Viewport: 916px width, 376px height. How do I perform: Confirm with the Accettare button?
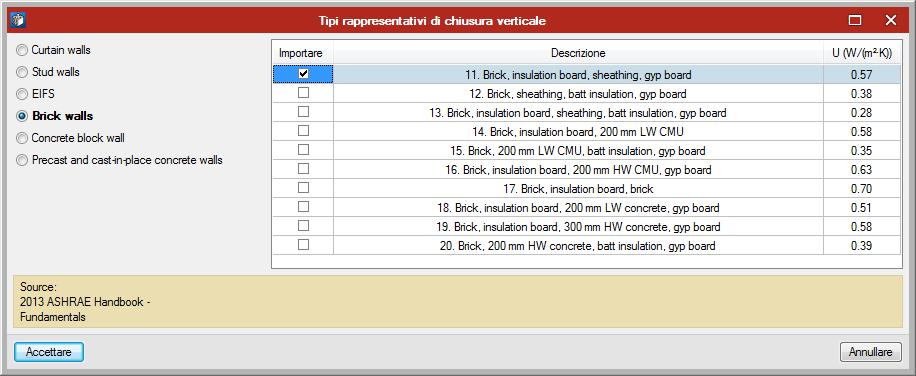click(49, 352)
